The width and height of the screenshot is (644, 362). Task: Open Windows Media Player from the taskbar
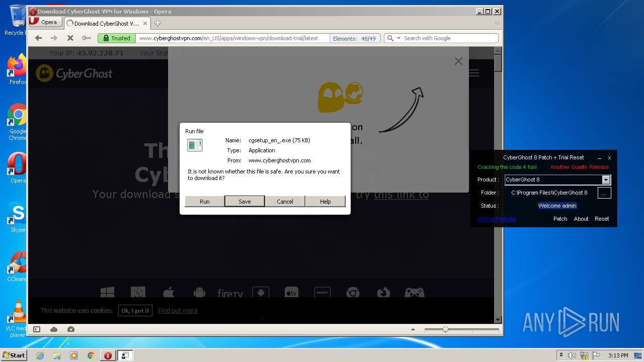74,355
